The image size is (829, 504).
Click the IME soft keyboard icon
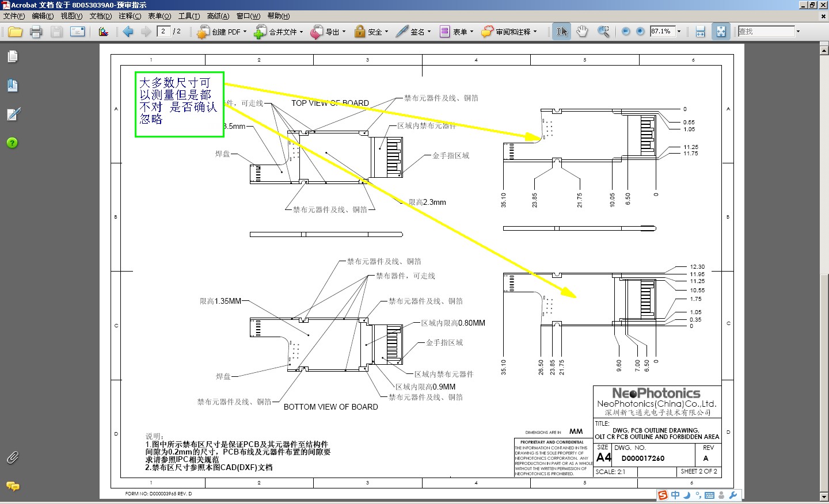(x=709, y=495)
